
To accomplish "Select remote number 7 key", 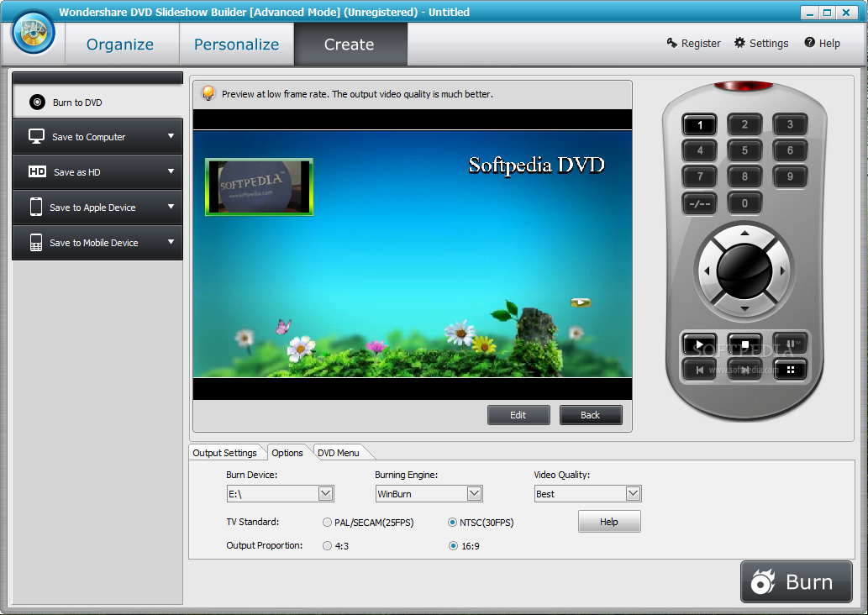I will (700, 176).
